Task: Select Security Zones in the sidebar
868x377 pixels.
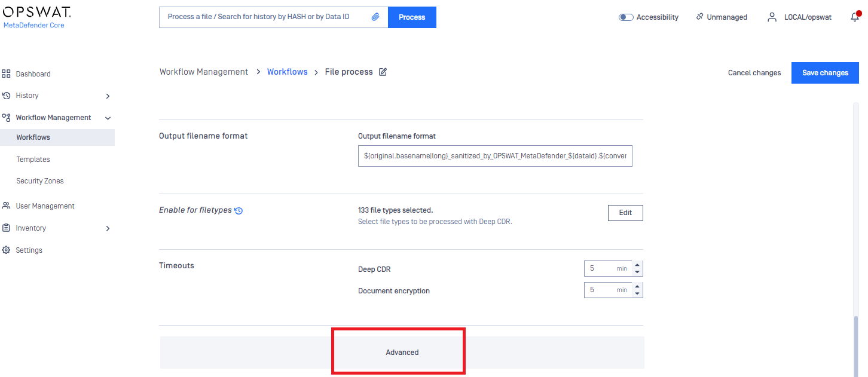Action: click(x=39, y=181)
